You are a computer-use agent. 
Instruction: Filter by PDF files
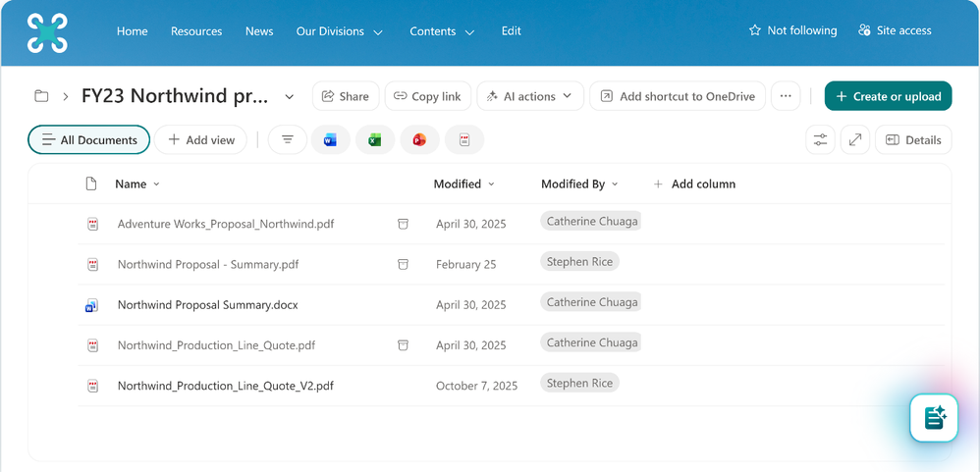point(464,140)
